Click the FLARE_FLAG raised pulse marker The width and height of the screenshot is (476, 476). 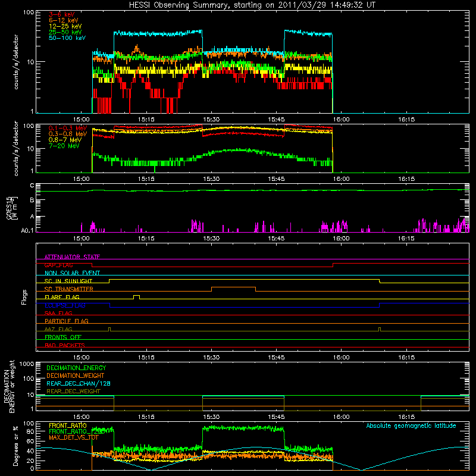(x=137, y=296)
